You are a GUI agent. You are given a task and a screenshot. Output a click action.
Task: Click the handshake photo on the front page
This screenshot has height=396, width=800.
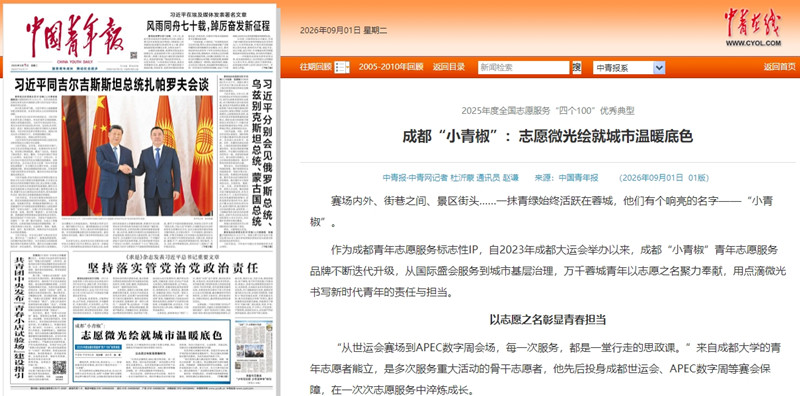click(x=137, y=156)
